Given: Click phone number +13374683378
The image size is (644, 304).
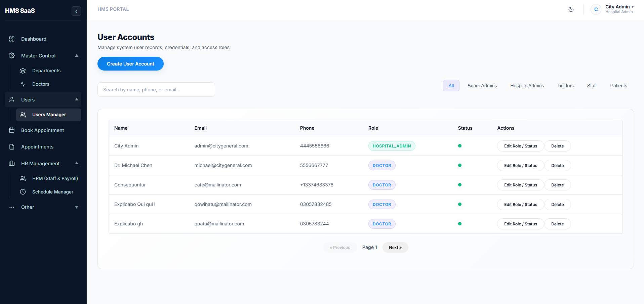Looking at the screenshot, I should point(317,185).
